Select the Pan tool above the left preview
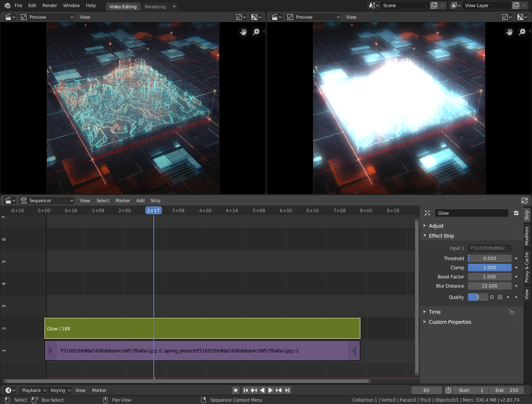The height and width of the screenshot is (404, 532). [x=243, y=32]
